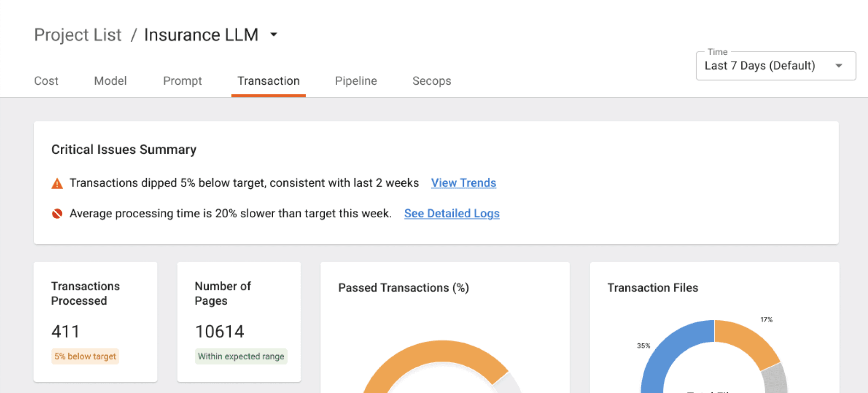The width and height of the screenshot is (868, 393).
Task: Expand the Insurance LLM project dropdown arrow
Action: coord(274,35)
